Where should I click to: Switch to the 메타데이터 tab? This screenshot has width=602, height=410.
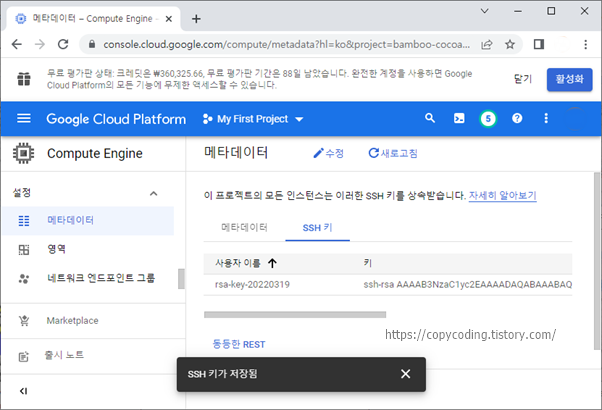coord(244,227)
